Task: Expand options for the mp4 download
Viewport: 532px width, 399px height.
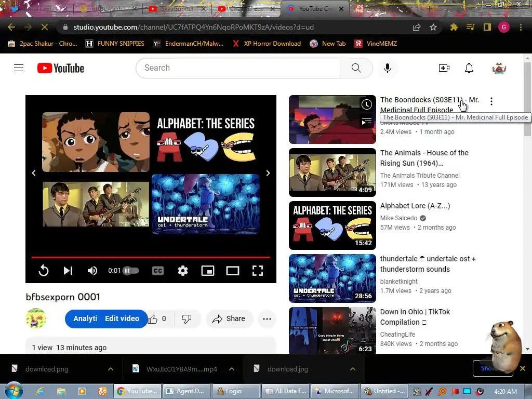Action: (232, 369)
